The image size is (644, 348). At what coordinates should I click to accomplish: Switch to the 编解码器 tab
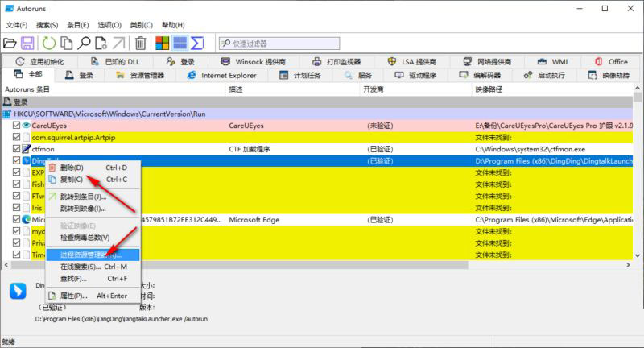pyautogui.click(x=480, y=75)
